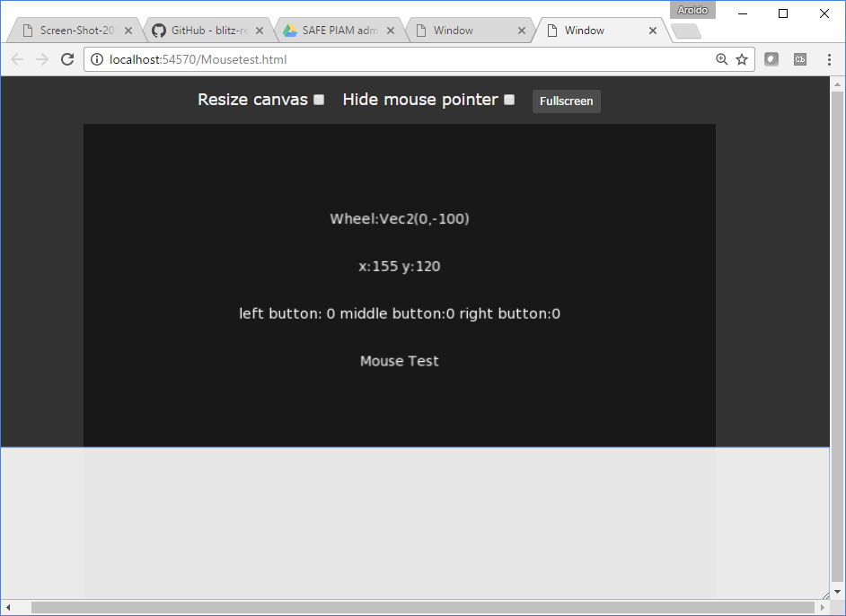This screenshot has height=616, width=846.
Task: Click the vertical scrollbar thumb
Action: pyautogui.click(x=837, y=332)
